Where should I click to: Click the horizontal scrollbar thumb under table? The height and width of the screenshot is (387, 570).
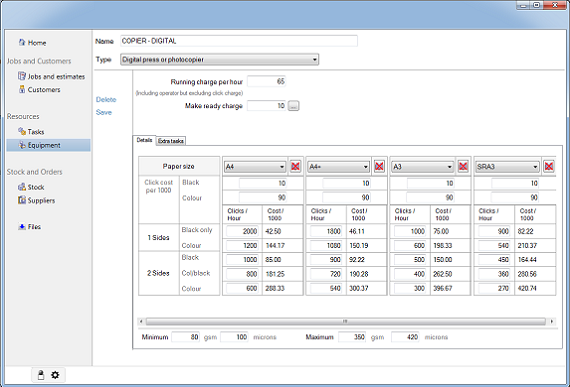coord(345,321)
